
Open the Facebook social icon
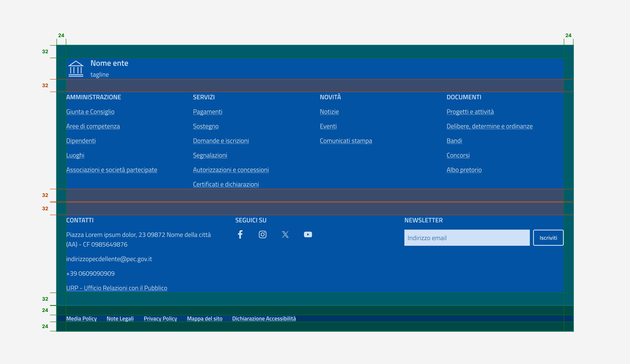point(240,234)
